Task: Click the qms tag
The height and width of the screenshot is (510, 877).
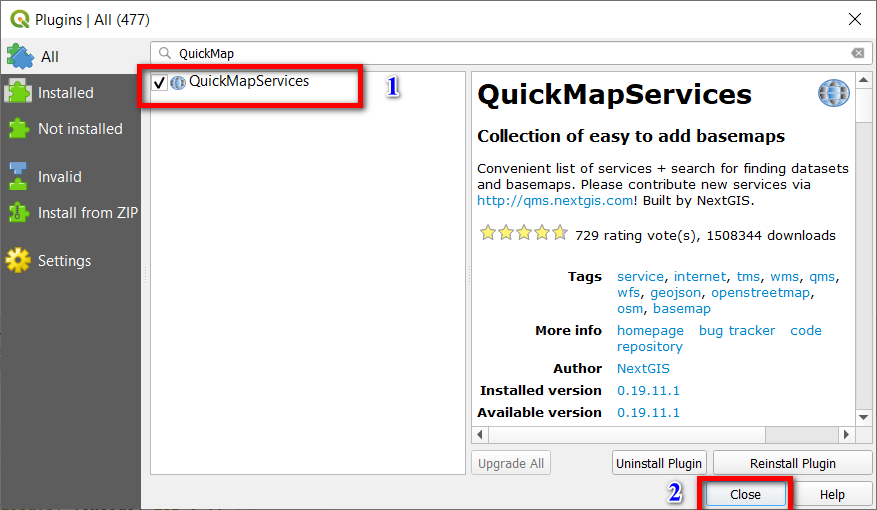Action: [x=822, y=277]
